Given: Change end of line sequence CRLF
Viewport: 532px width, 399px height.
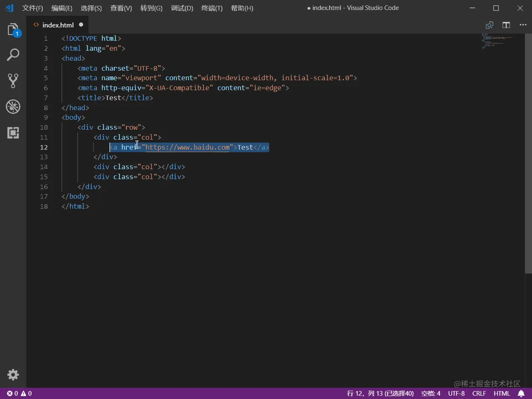Looking at the screenshot, I should click(479, 393).
